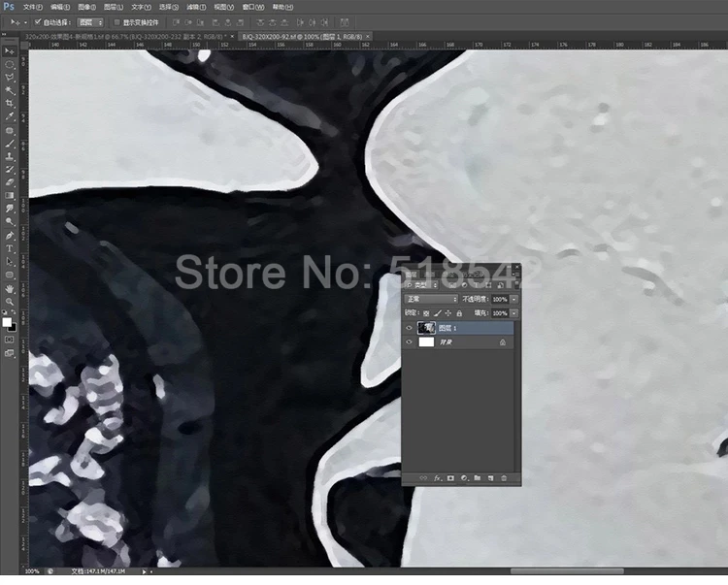The width and height of the screenshot is (728, 585).
Task: Select the Magic Wand tool
Action: [x=10, y=90]
